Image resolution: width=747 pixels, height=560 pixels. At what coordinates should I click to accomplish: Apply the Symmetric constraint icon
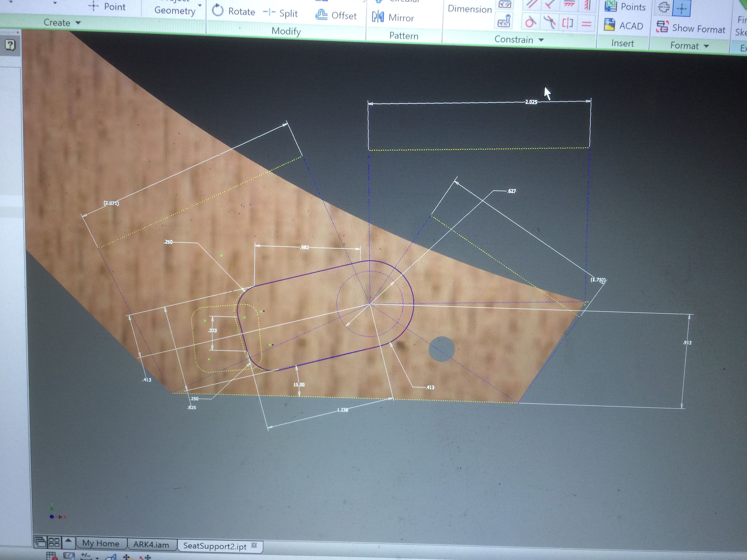point(568,23)
